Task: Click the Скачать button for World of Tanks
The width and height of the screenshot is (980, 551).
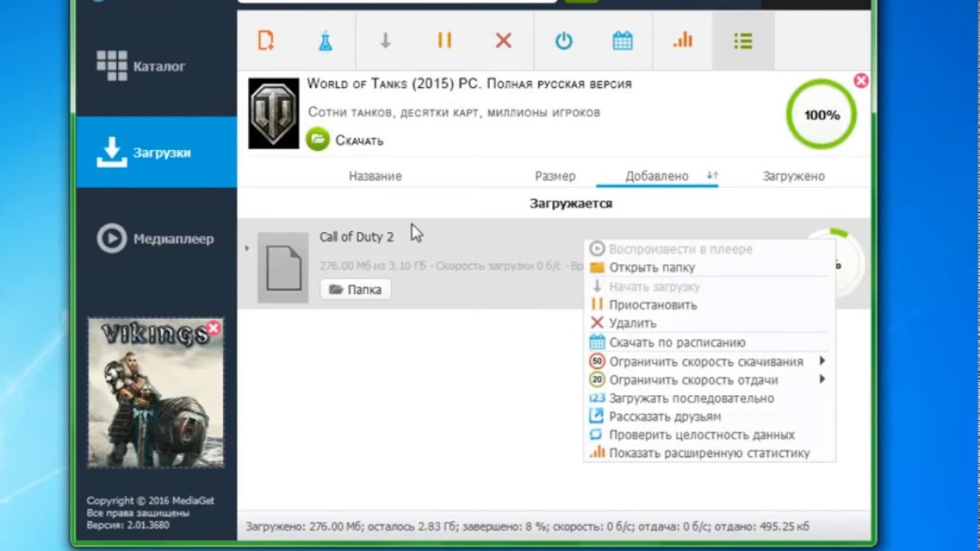Action: tap(345, 140)
